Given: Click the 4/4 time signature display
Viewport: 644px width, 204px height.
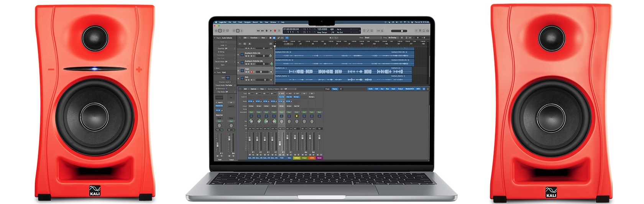Looking at the screenshot, I should 332,29.
